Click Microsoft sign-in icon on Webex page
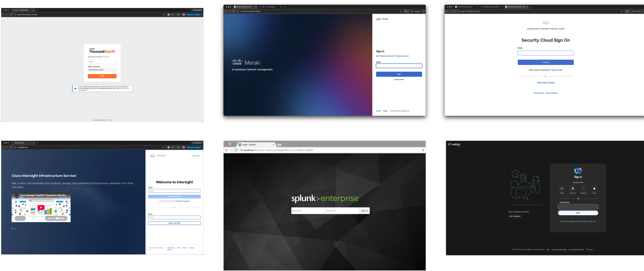This screenshot has height=271, width=644. [573, 188]
